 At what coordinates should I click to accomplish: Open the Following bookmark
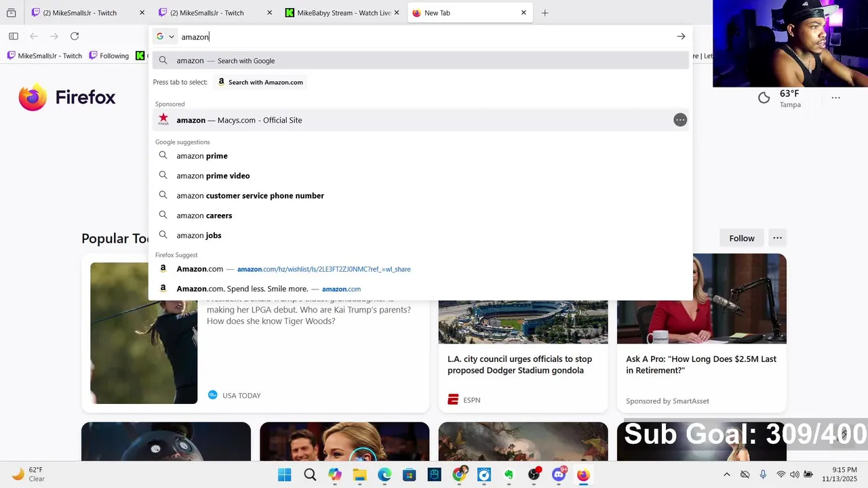pos(109,56)
